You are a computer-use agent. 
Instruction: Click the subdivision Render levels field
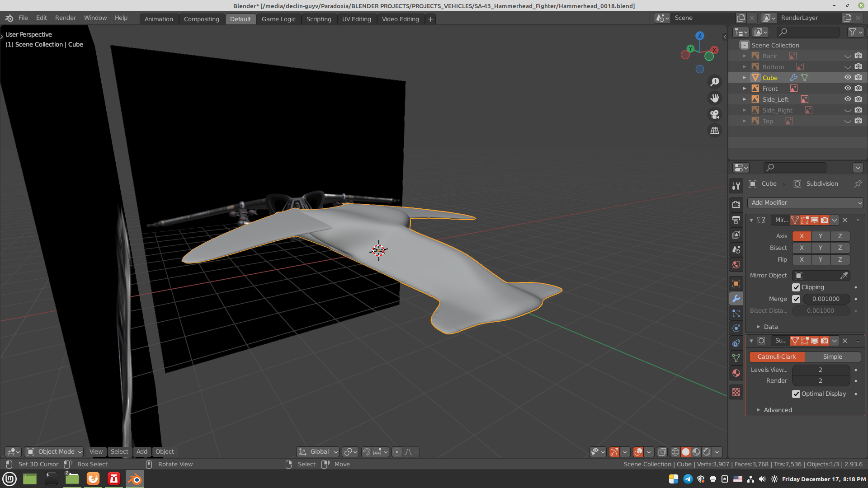(821, 381)
